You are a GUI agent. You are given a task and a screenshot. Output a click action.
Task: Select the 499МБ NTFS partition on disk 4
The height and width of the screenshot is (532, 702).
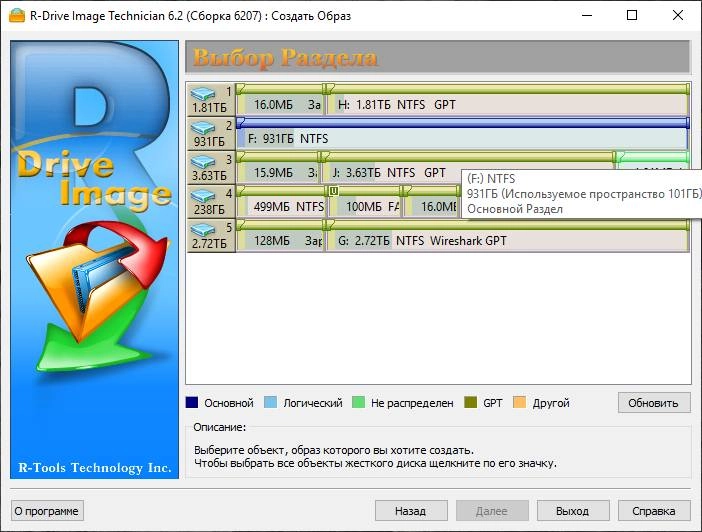[x=282, y=202]
